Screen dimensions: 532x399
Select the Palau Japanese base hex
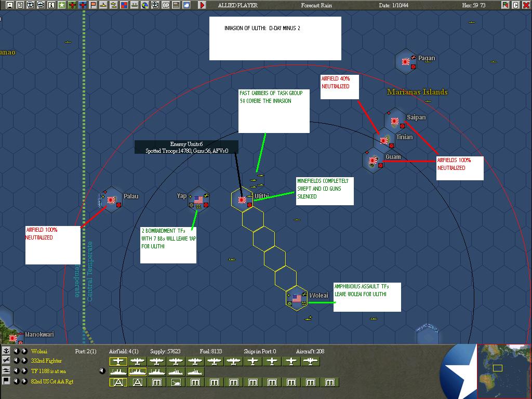click(111, 200)
